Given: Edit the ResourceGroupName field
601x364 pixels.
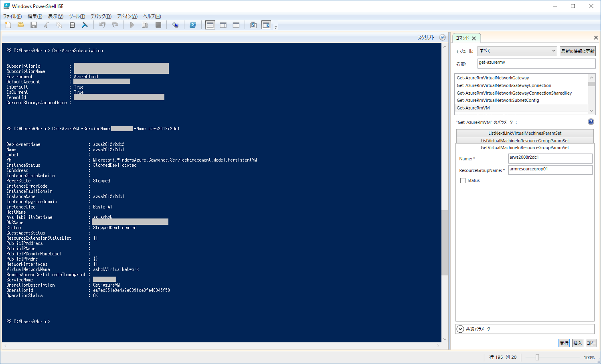Looking at the screenshot, I should click(550, 170).
